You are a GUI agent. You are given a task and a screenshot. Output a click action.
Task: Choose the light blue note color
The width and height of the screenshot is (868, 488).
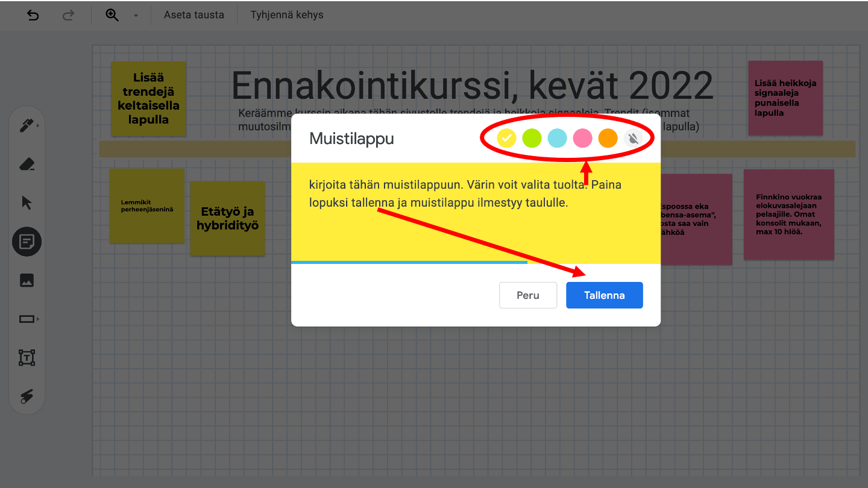click(557, 139)
